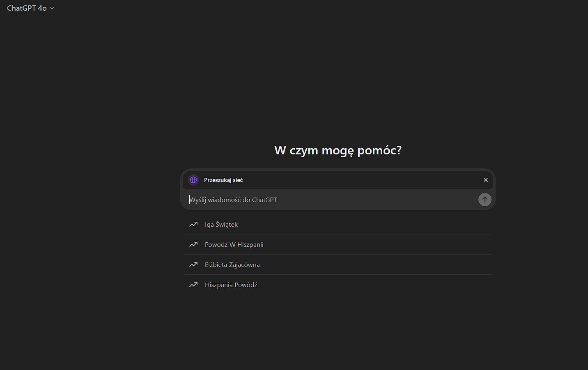Choose the Hiszpania Powódź trending suggestion
Image resolution: width=588 pixels, height=370 pixels.
coord(338,285)
